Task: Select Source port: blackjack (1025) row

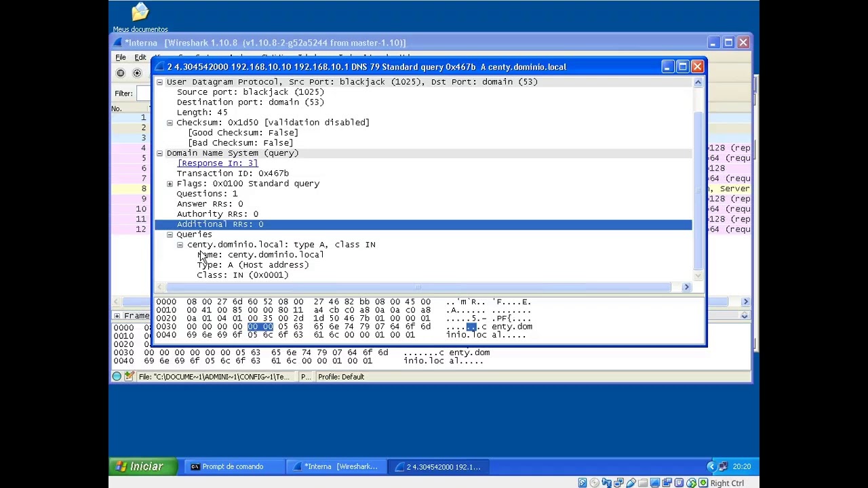Action: 250,92
